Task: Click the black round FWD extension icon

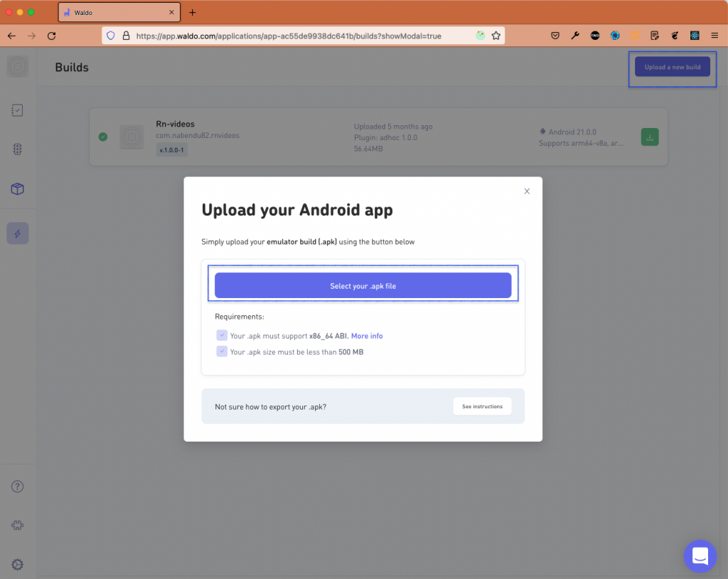Action: point(595,36)
